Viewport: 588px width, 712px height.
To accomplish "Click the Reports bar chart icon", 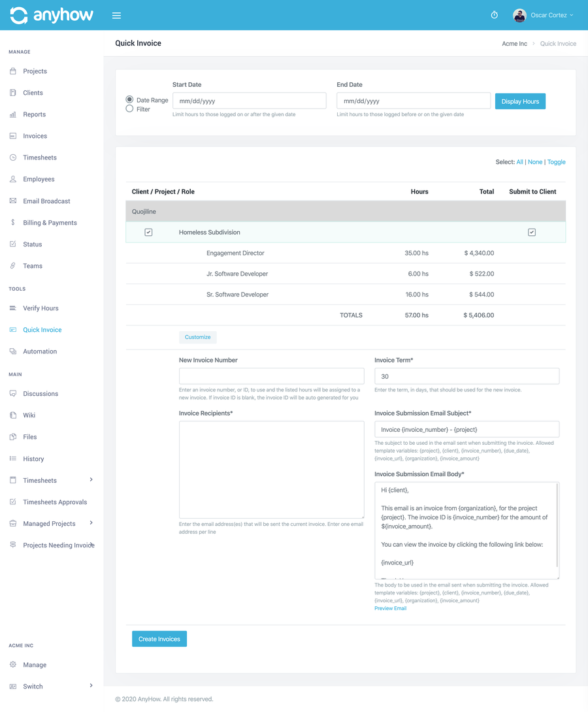I will [12, 114].
